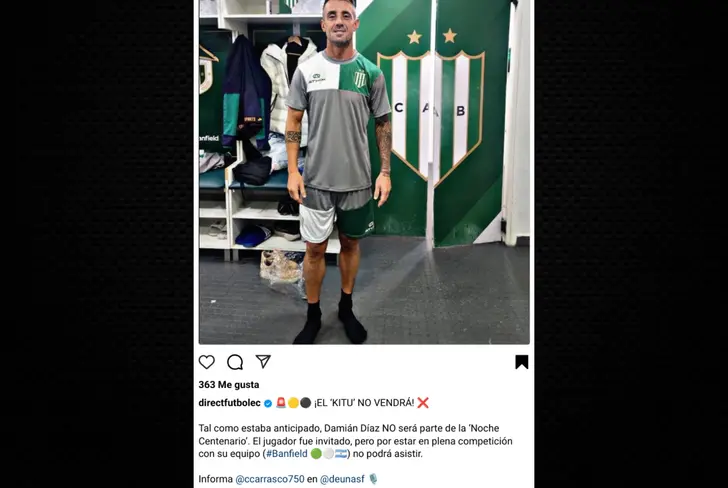Open the #Banfield hashtag

point(286,454)
